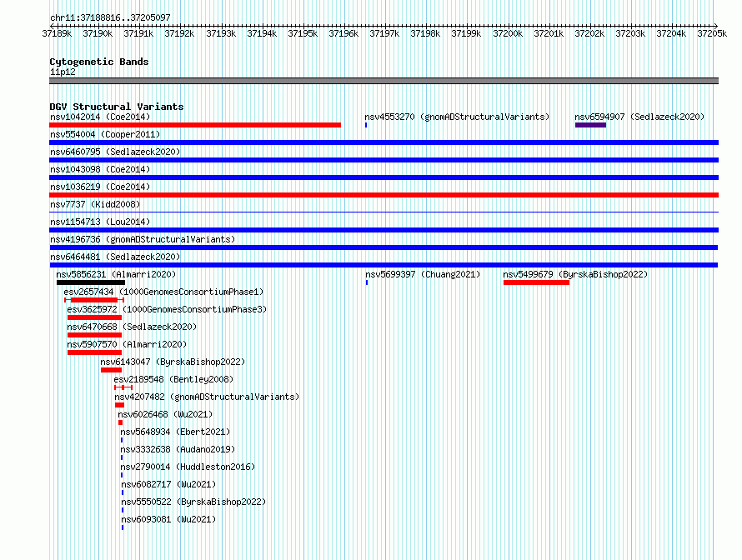Click the 37197k ruler tick label
Image resolution: width=742 pixels, height=560 pixels.
[x=384, y=33]
